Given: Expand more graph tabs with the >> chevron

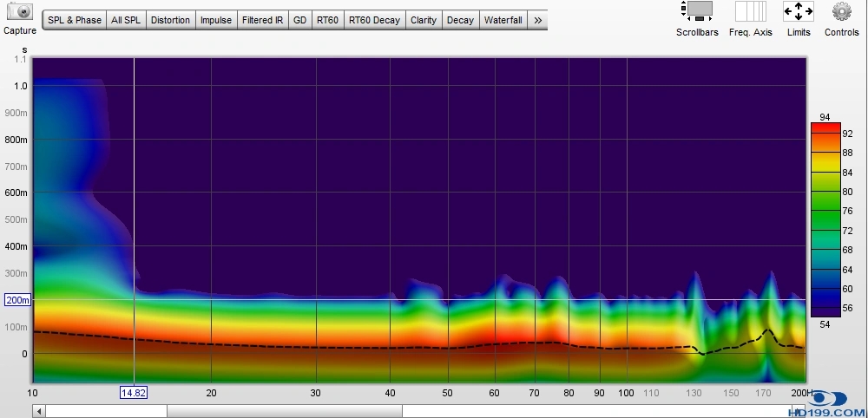Looking at the screenshot, I should 538,20.
